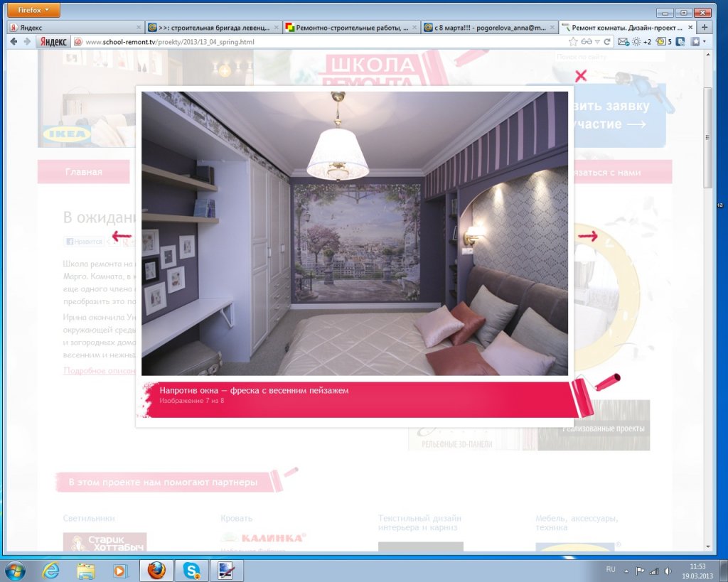Switch to Skype in the taskbar
The height and width of the screenshot is (582, 728).
pyautogui.click(x=191, y=571)
